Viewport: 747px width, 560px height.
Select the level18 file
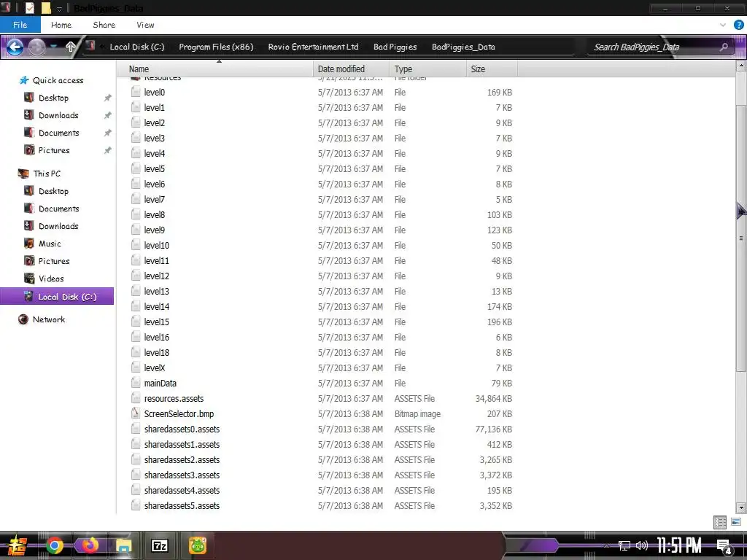click(x=157, y=352)
